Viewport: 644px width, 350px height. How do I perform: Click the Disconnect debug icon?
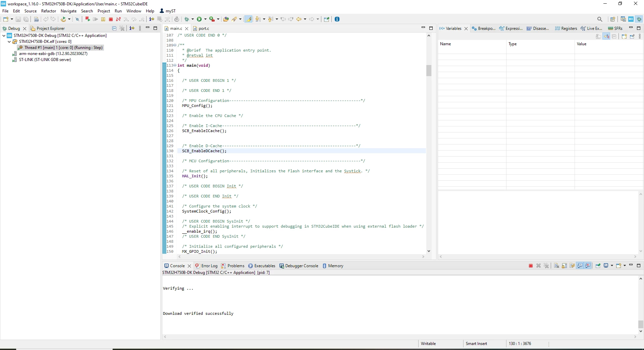point(118,19)
